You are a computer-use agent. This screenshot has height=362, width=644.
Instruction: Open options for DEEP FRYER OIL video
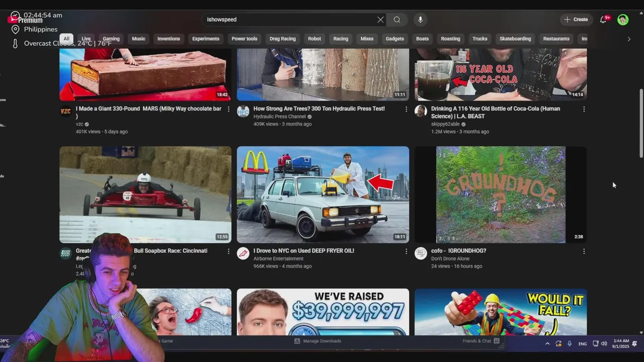(406, 251)
